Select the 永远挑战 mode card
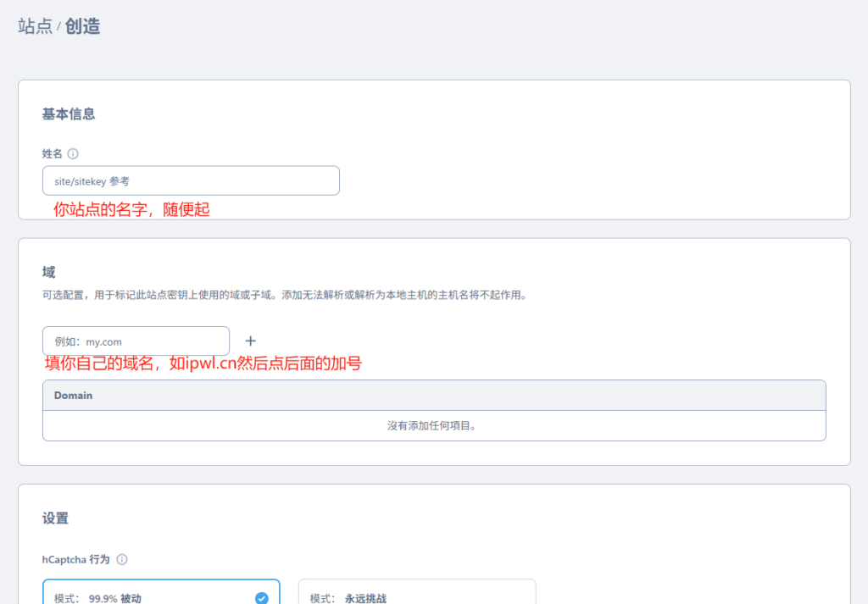The width and height of the screenshot is (868, 604). (417, 593)
